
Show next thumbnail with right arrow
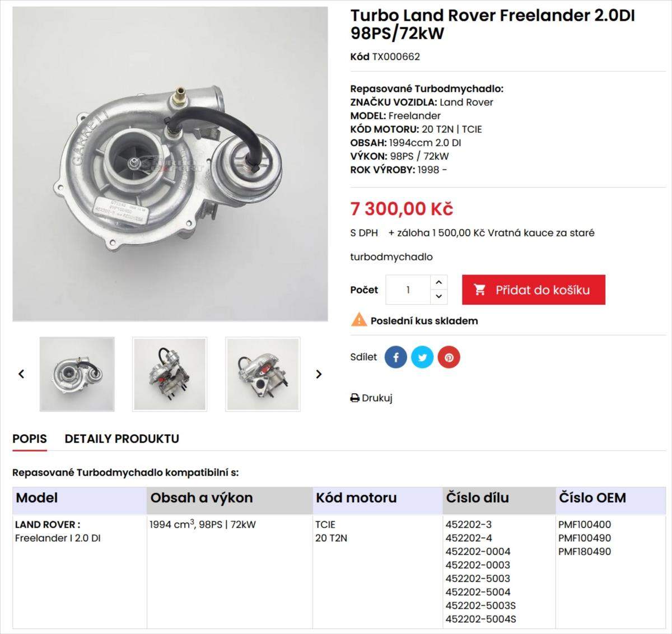click(319, 374)
